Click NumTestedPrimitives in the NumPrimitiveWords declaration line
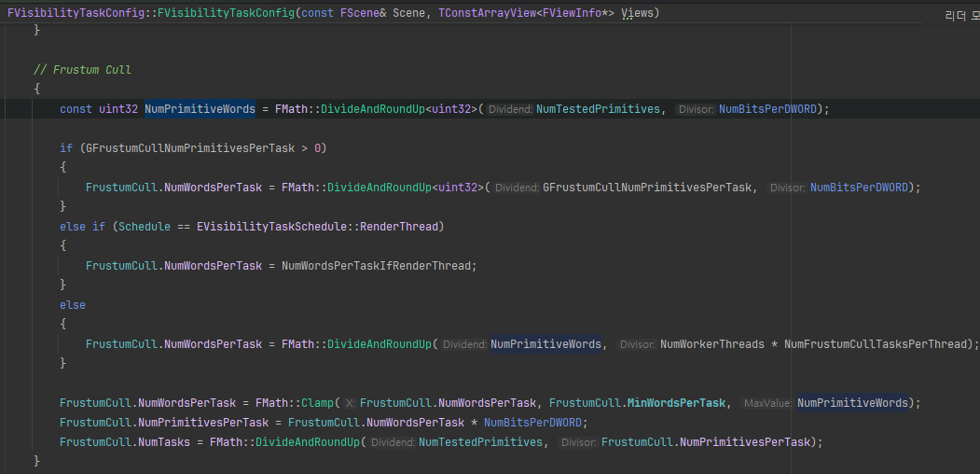 point(598,109)
